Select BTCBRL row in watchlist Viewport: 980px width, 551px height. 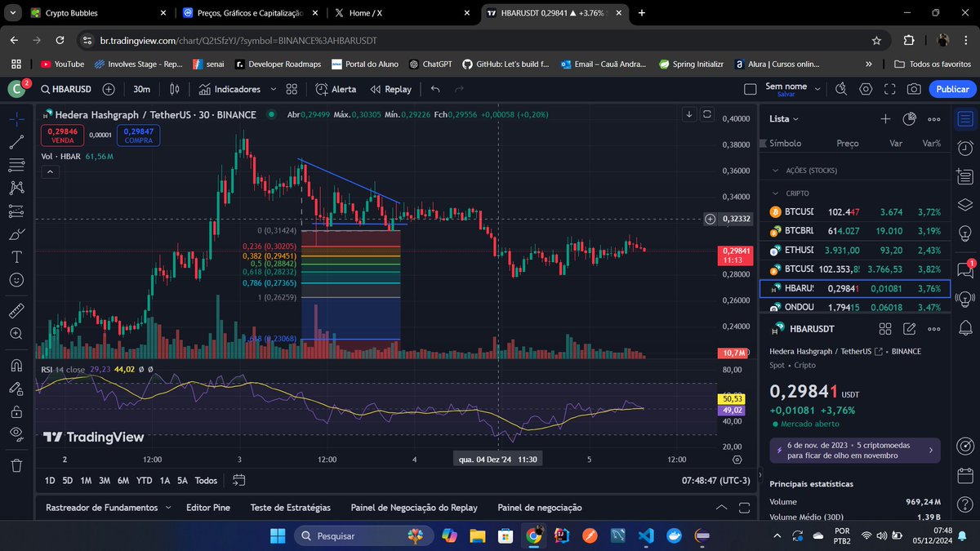[854, 231]
